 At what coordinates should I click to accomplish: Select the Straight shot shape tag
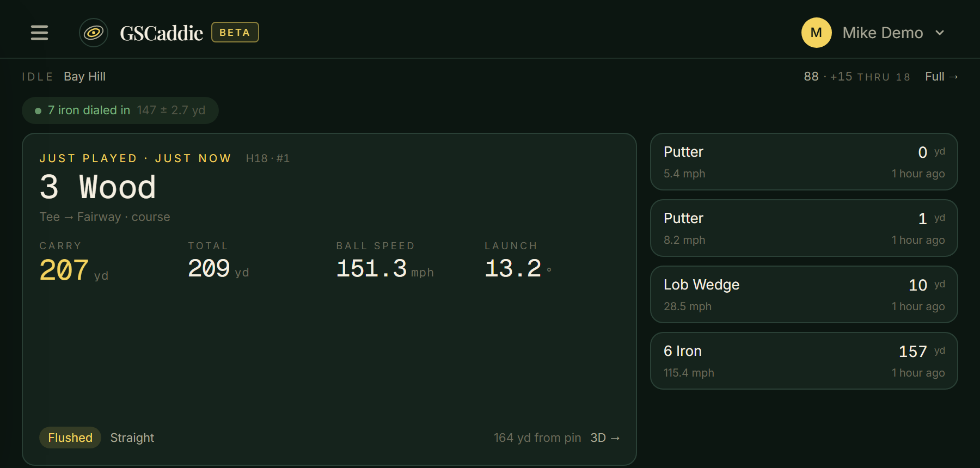(132, 438)
